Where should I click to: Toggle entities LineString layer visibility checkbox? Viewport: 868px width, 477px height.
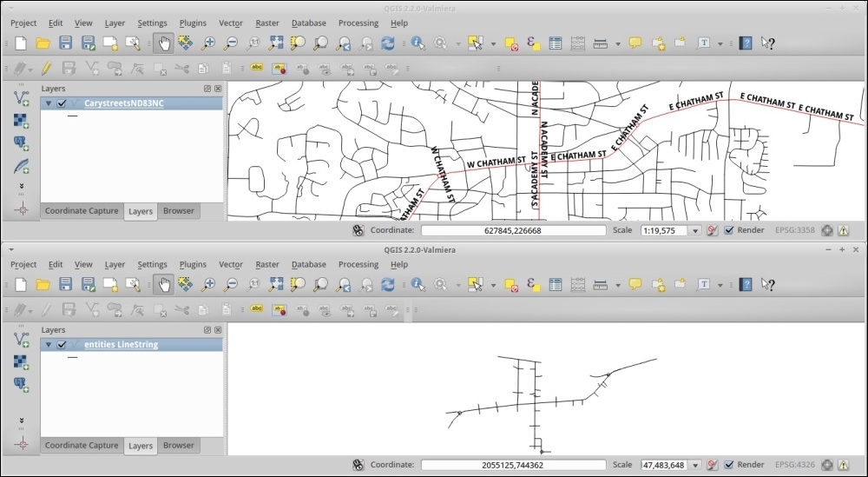coord(62,345)
